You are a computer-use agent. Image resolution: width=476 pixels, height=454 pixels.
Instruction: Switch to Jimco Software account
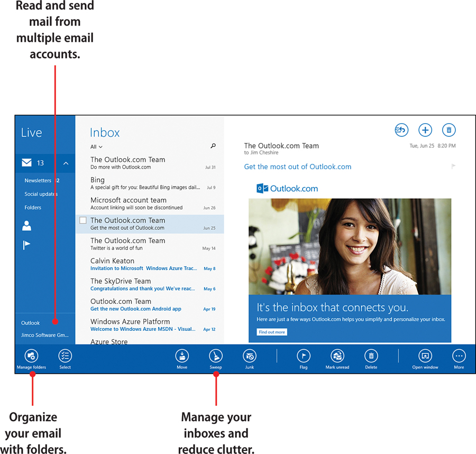(x=44, y=335)
